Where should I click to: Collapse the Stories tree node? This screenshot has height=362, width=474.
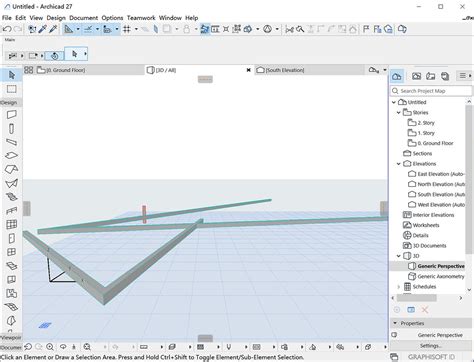click(399, 112)
